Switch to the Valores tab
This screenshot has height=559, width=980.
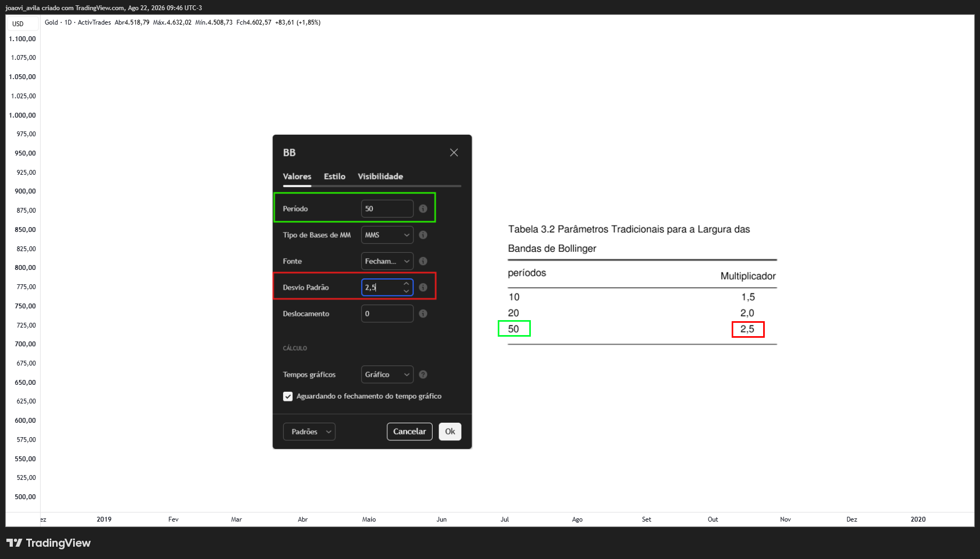[x=297, y=176]
